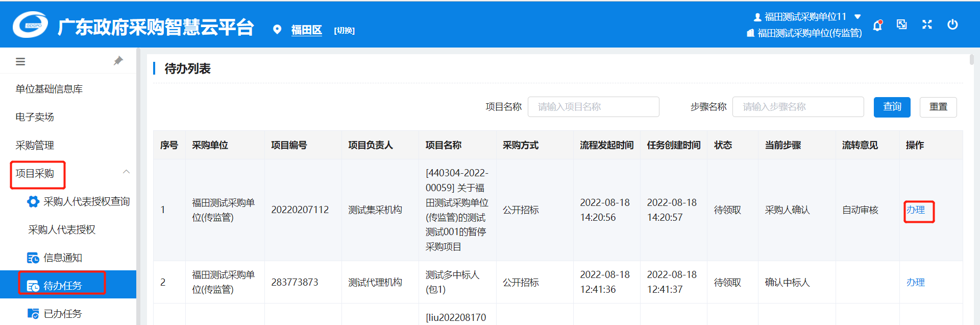Image resolution: width=980 pixels, height=325 pixels.
Task: Click the location marker icon near 福田区
Action: coord(277,30)
